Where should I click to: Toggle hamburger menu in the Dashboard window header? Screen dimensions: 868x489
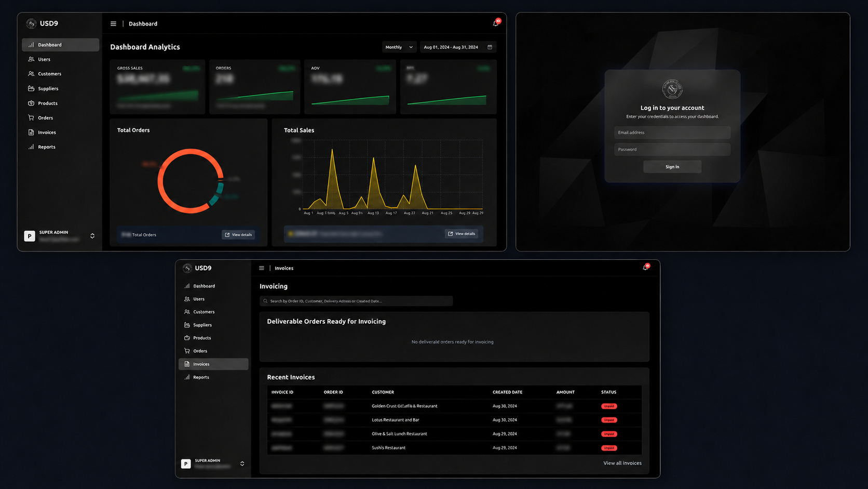tap(113, 23)
